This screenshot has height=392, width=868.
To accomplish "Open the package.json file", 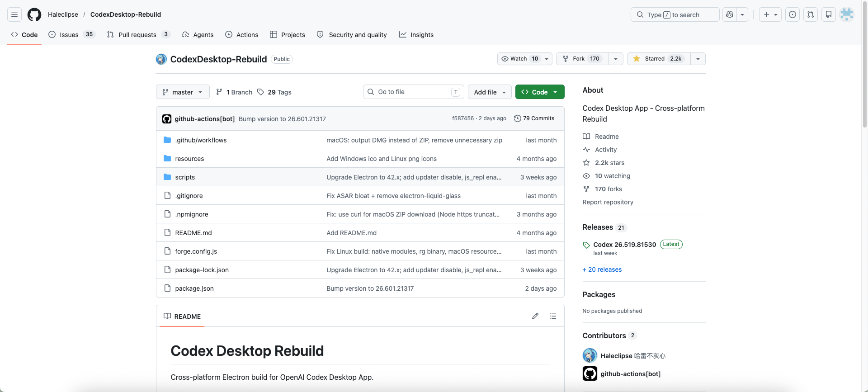I will click(x=194, y=288).
